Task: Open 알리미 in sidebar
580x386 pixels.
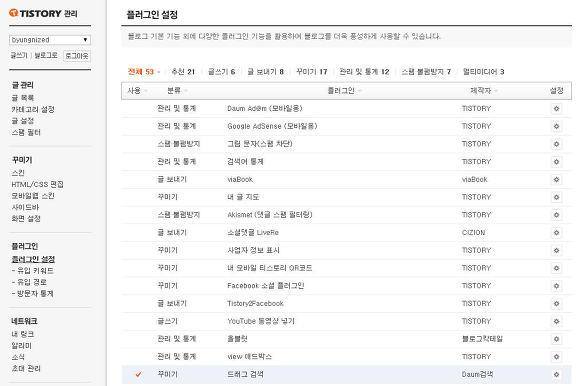Action: [x=21, y=346]
